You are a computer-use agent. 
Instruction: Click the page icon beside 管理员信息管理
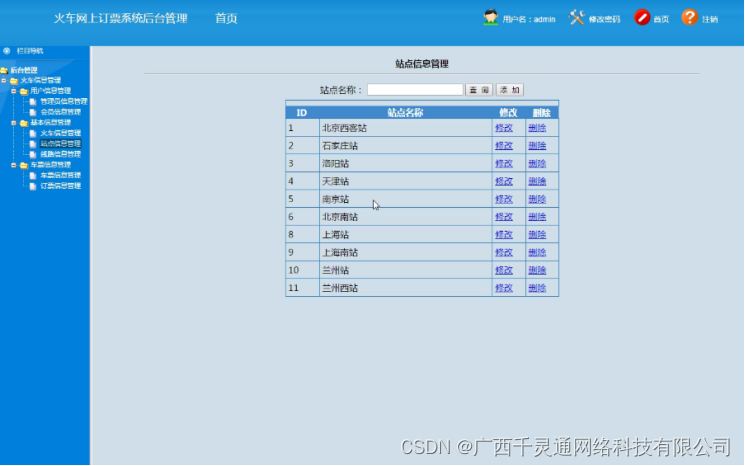(x=33, y=102)
